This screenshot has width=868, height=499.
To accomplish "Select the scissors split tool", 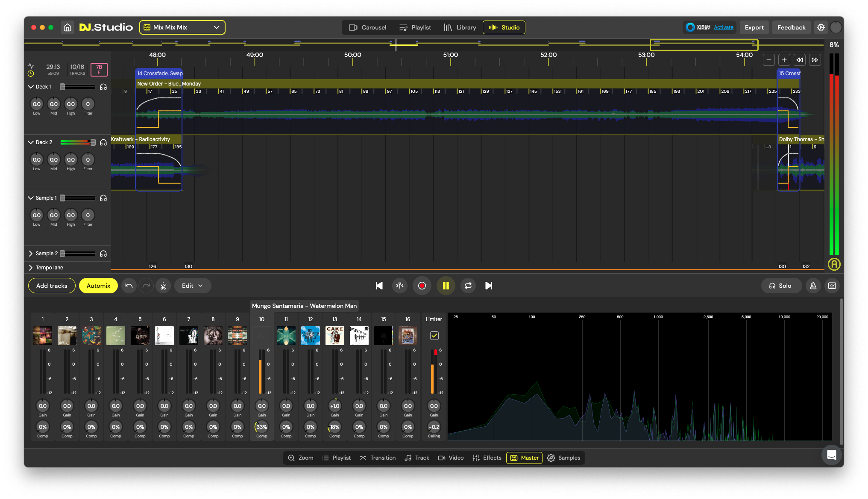I will (163, 286).
